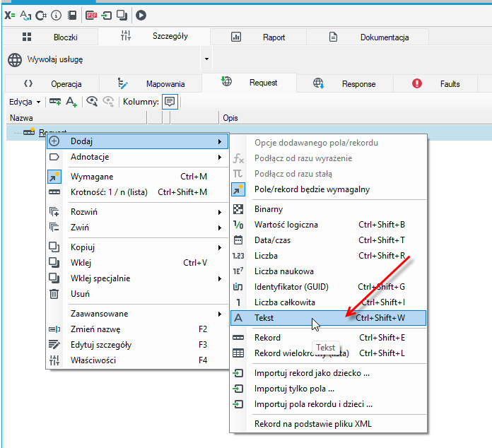Open the info circle toolbar icon
The width and height of the screenshot is (492, 448).
(x=56, y=15)
